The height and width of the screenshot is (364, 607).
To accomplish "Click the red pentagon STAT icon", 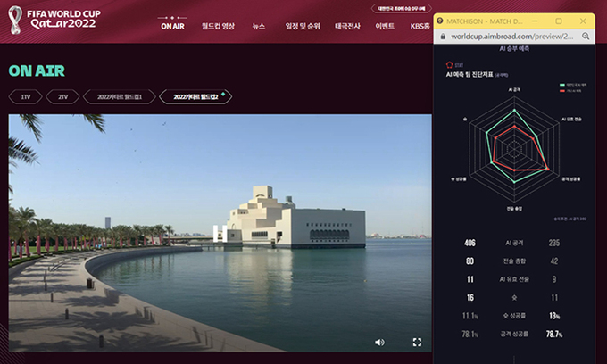I will pyautogui.click(x=449, y=64).
